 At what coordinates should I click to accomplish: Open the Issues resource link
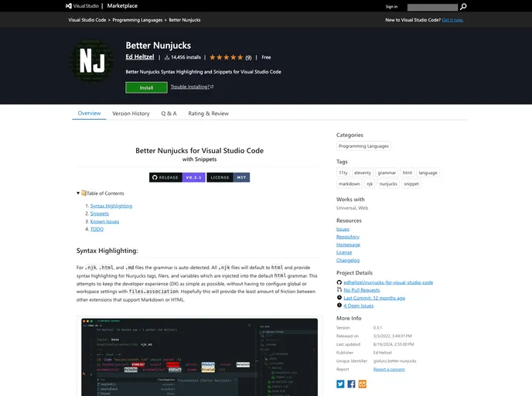click(x=343, y=229)
